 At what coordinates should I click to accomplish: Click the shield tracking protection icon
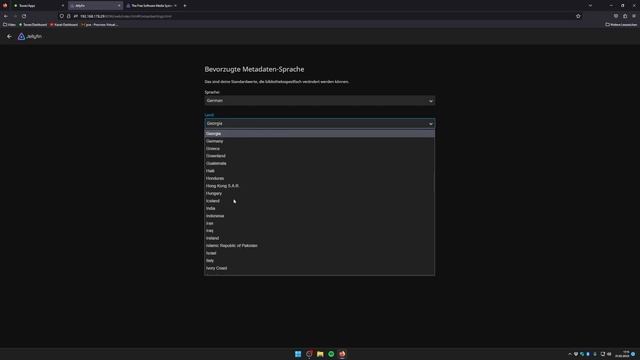point(62,16)
